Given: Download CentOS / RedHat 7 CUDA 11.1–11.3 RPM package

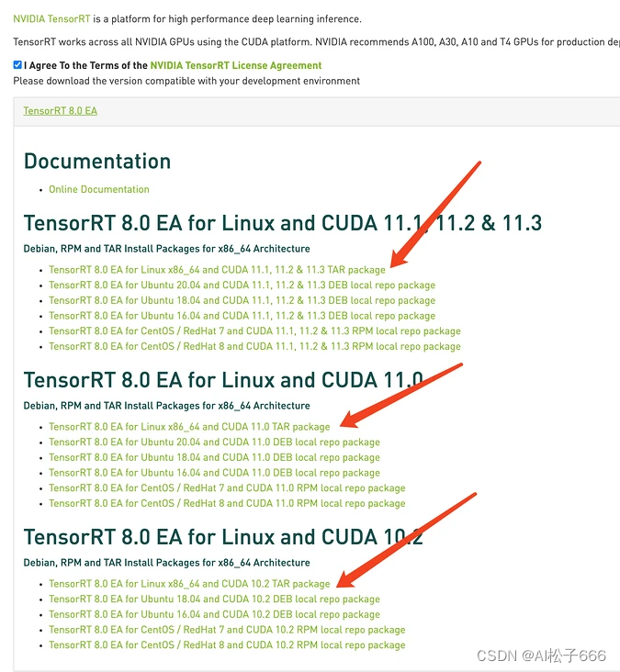Looking at the screenshot, I should pyautogui.click(x=254, y=331).
